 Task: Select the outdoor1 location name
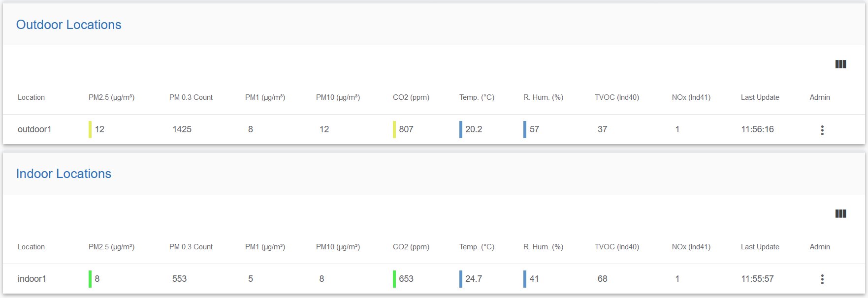point(34,129)
